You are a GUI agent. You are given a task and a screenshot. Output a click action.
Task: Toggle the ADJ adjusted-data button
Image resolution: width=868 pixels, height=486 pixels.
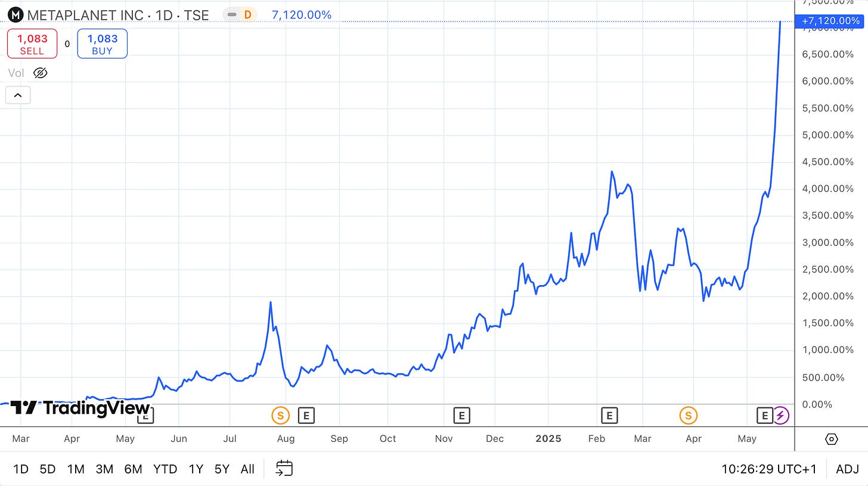click(x=847, y=469)
